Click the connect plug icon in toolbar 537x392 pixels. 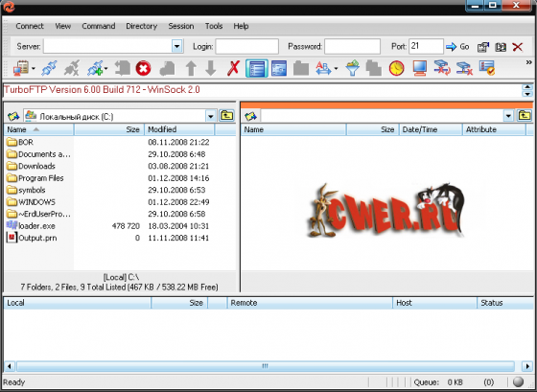pyautogui.click(x=50, y=68)
